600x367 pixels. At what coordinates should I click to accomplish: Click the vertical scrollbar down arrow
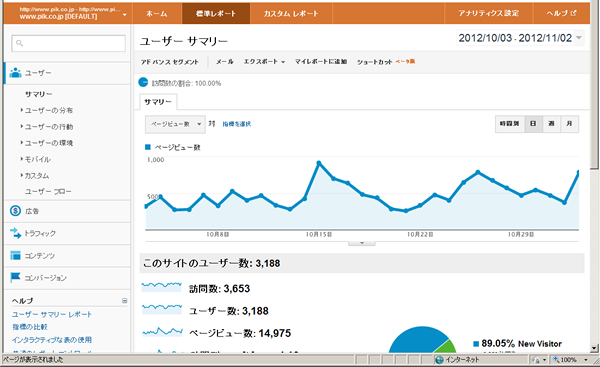pos(593,348)
